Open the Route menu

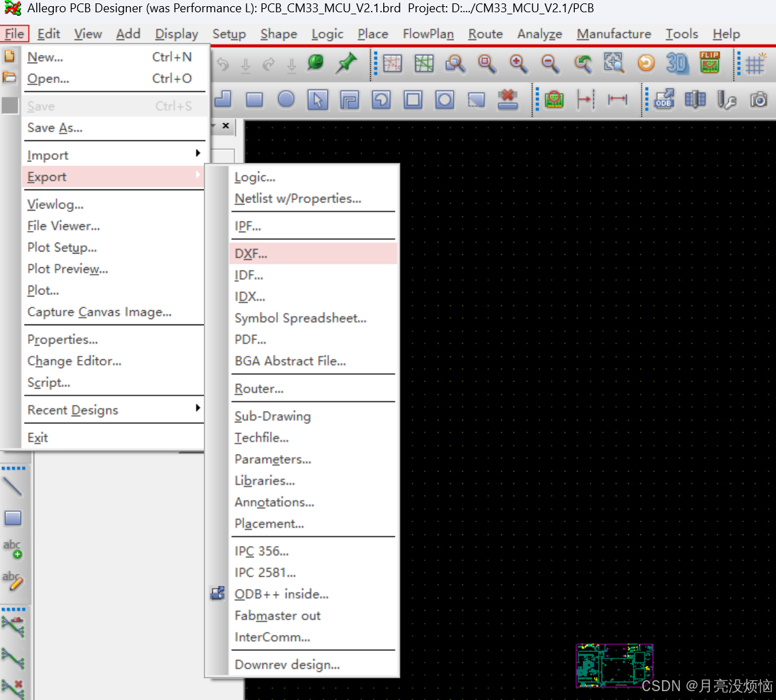click(x=485, y=33)
